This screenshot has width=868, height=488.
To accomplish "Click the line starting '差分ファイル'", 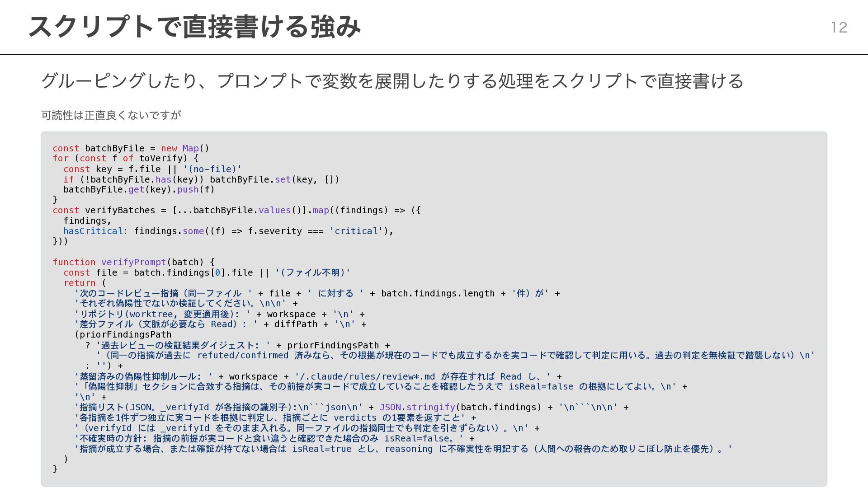I will tap(221, 324).
